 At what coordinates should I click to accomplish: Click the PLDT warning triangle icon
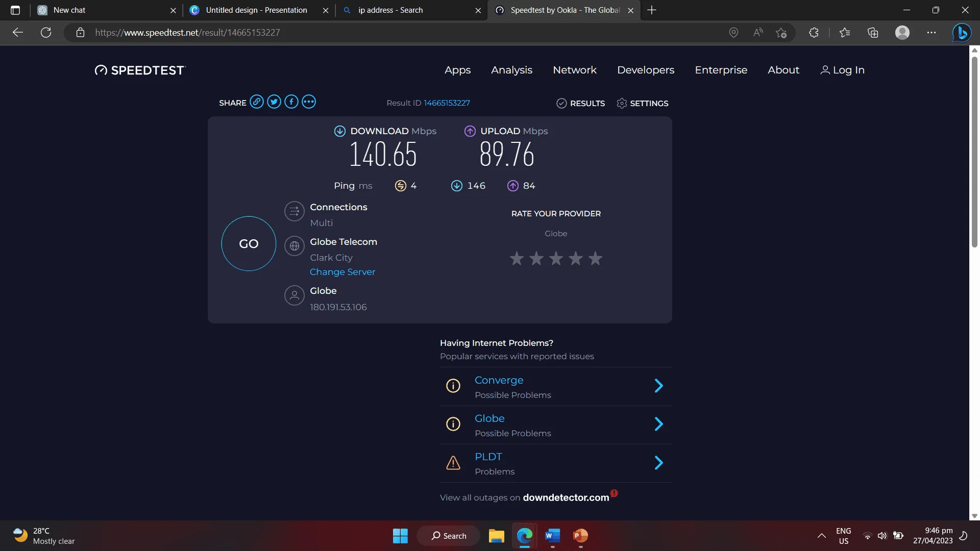click(x=453, y=463)
